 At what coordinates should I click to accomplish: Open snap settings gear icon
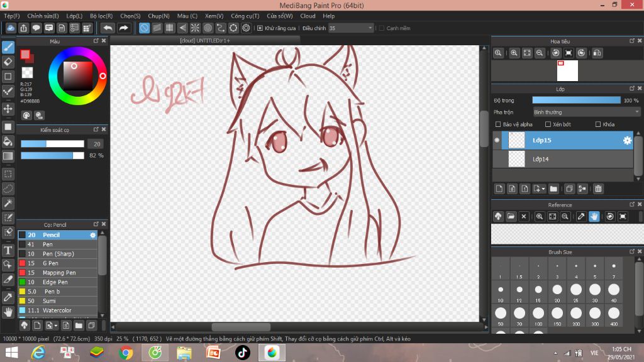tap(246, 28)
